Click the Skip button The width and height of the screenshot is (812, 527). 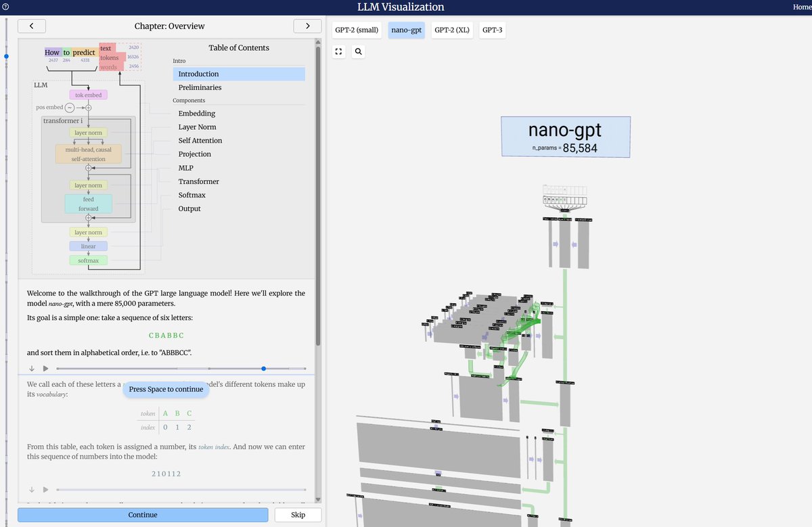(298, 515)
